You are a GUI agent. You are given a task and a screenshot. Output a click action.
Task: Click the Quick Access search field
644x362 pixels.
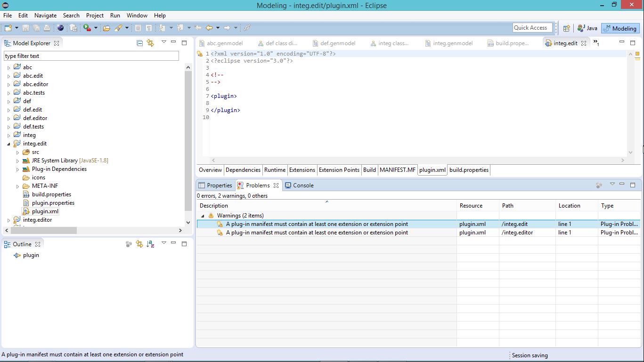pos(532,28)
